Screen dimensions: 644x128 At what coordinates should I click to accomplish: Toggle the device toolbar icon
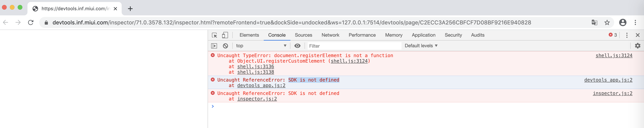(x=225, y=35)
